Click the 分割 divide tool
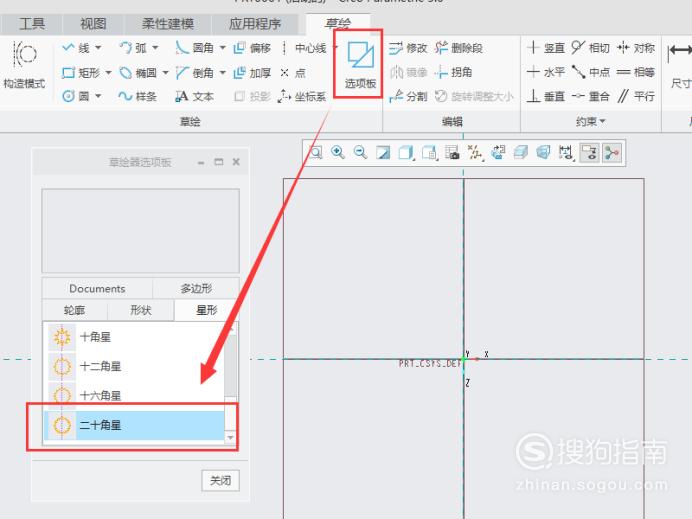 coord(408,96)
